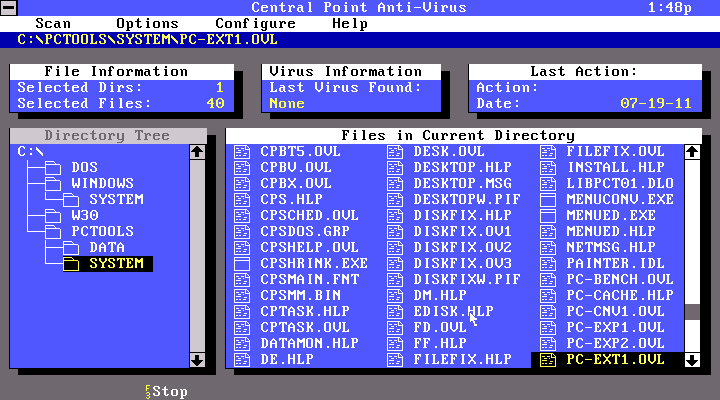This screenshot has height=400, width=720.
Task: Click file icon next to DATAMON.HLP
Action: [x=242, y=344]
